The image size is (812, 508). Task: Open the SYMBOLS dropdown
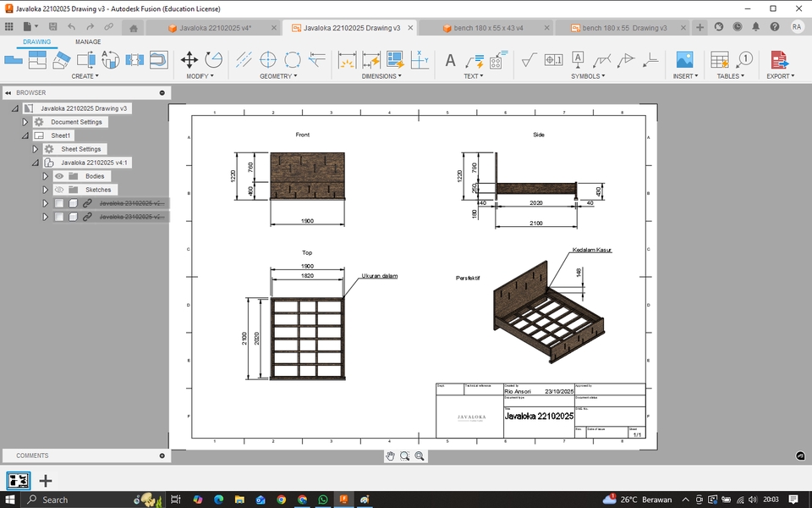588,76
